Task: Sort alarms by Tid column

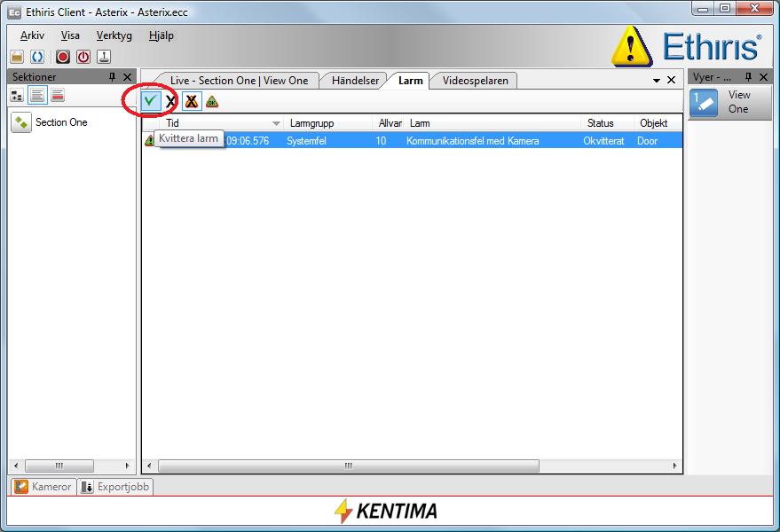Action: tap(221, 123)
